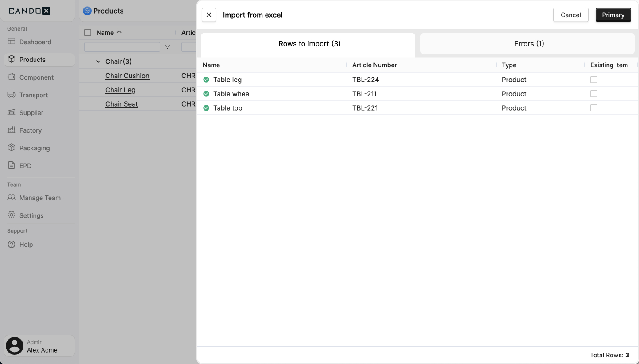Open the EPD section
The height and width of the screenshot is (364, 639).
24,165
